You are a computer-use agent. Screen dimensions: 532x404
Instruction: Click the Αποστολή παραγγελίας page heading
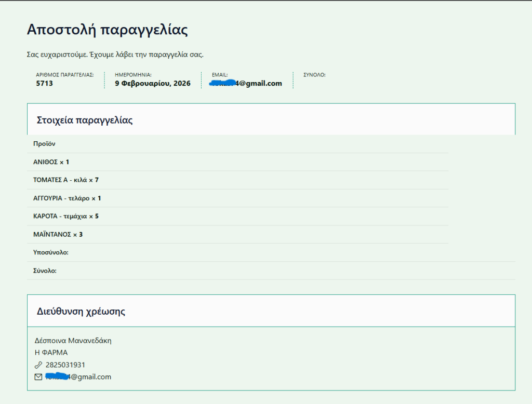point(107,30)
